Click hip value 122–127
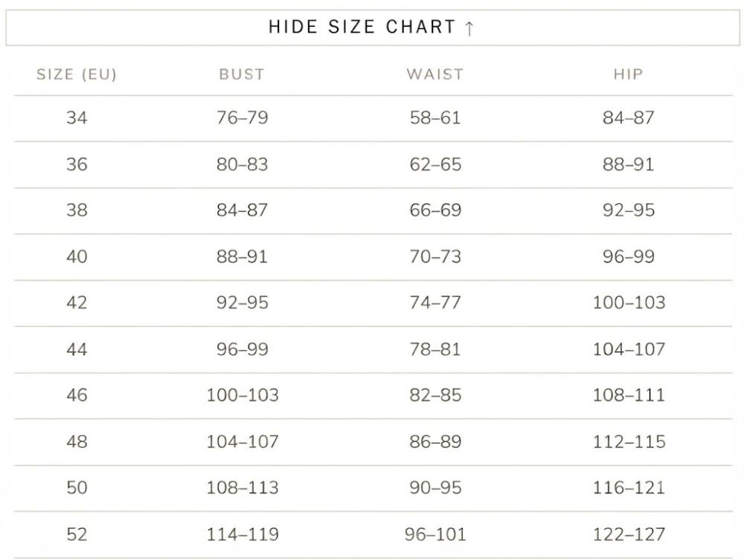The height and width of the screenshot is (560, 744). coord(629,535)
